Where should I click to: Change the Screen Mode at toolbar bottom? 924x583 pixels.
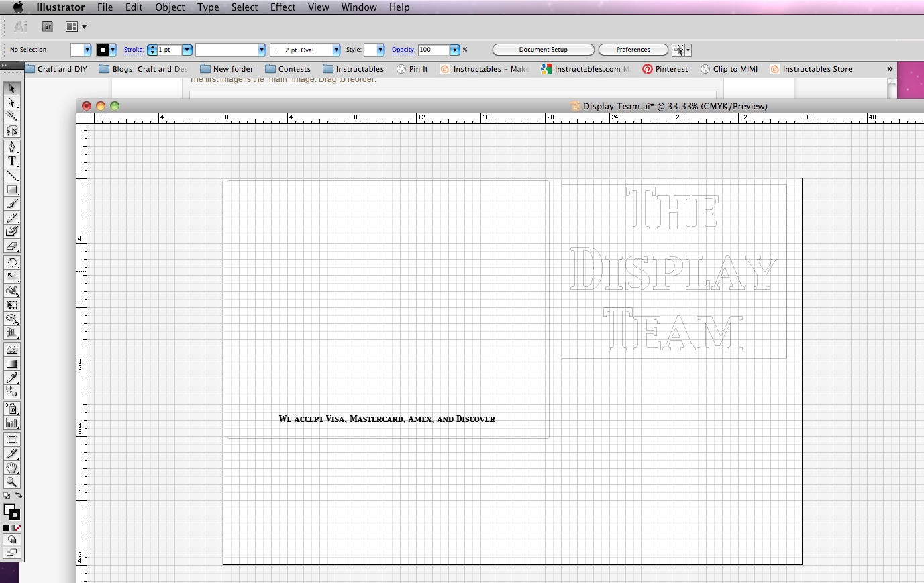coord(11,553)
